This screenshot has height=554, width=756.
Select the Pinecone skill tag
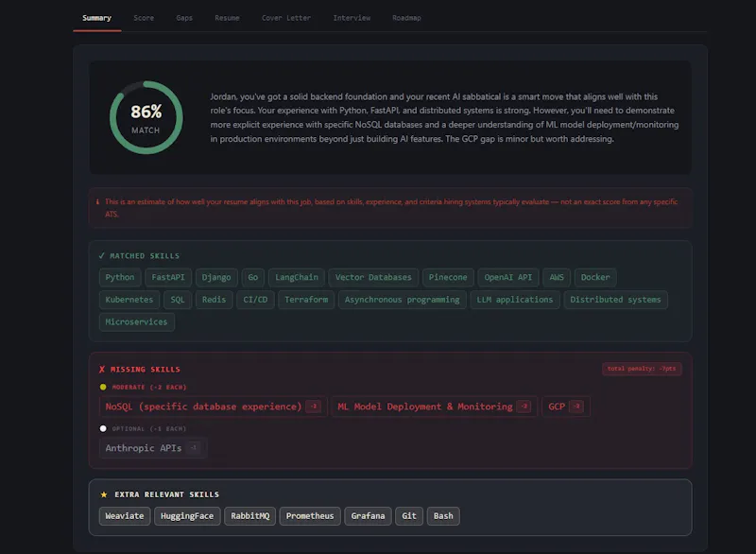[448, 277]
